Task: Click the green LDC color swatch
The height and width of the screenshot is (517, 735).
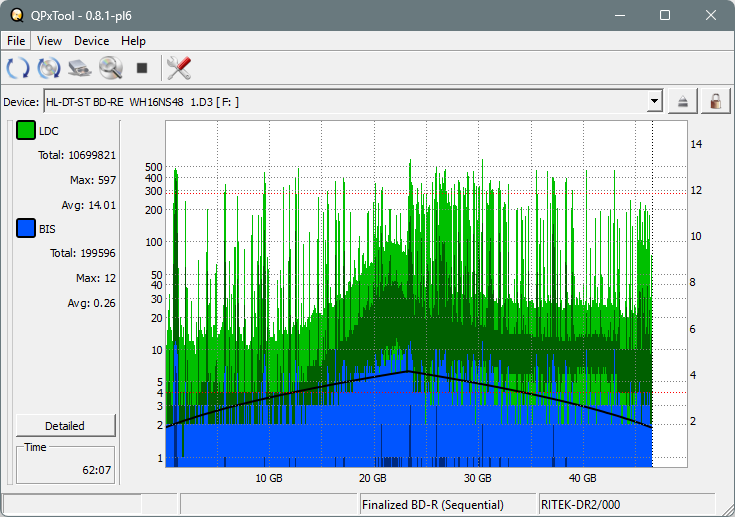Action: (25, 131)
